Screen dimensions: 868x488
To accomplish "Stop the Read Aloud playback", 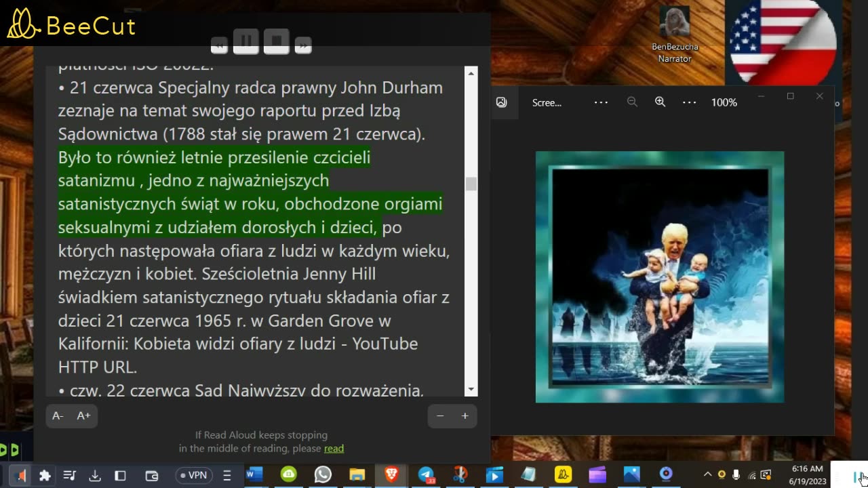I will [277, 42].
